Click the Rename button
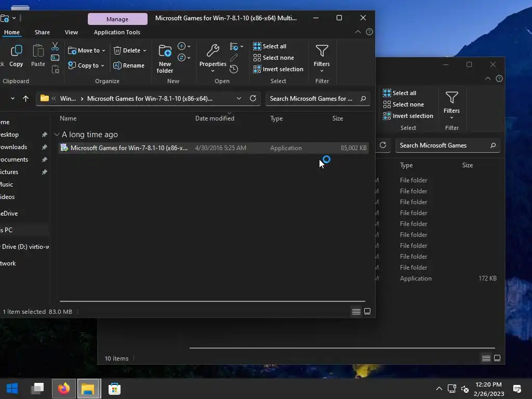This screenshot has width=532, height=399. click(x=129, y=65)
